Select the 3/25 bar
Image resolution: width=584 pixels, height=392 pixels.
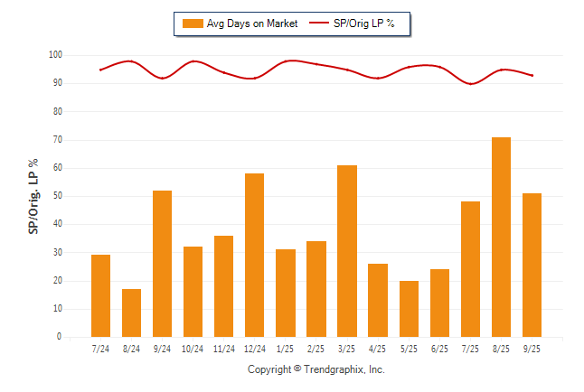(347, 251)
